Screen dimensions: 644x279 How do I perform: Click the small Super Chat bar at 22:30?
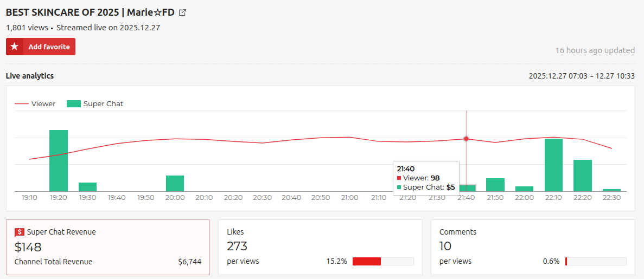tap(611, 190)
